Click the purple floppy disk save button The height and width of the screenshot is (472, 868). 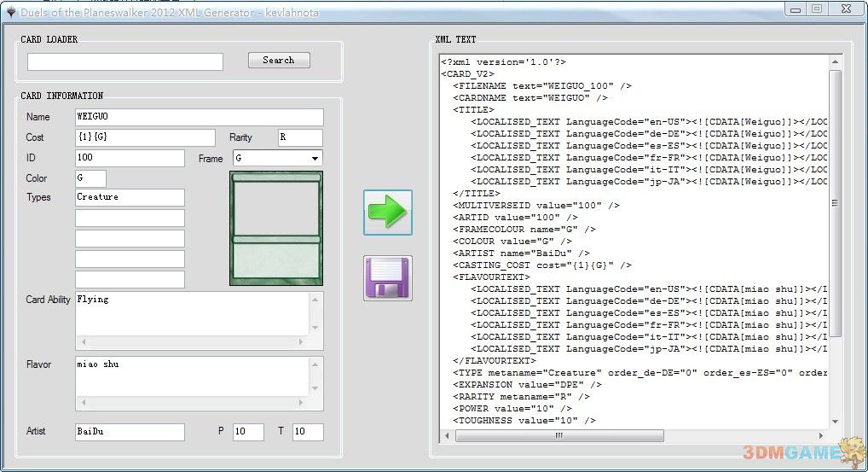(387, 278)
